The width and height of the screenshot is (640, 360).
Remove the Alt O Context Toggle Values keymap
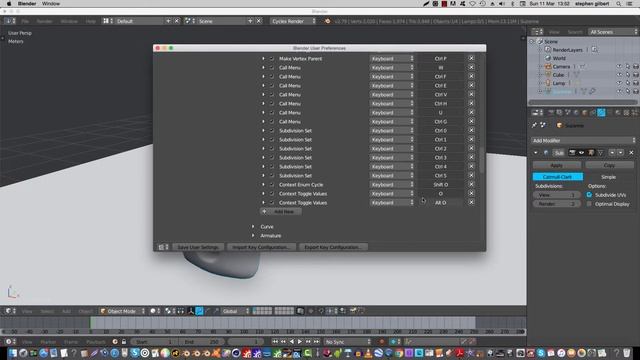coord(471,202)
